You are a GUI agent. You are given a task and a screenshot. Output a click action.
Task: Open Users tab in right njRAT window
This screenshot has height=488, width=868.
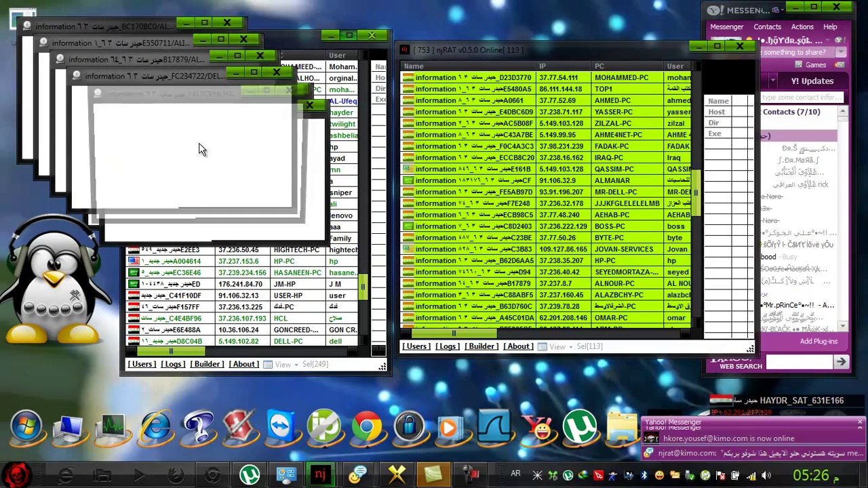416,346
